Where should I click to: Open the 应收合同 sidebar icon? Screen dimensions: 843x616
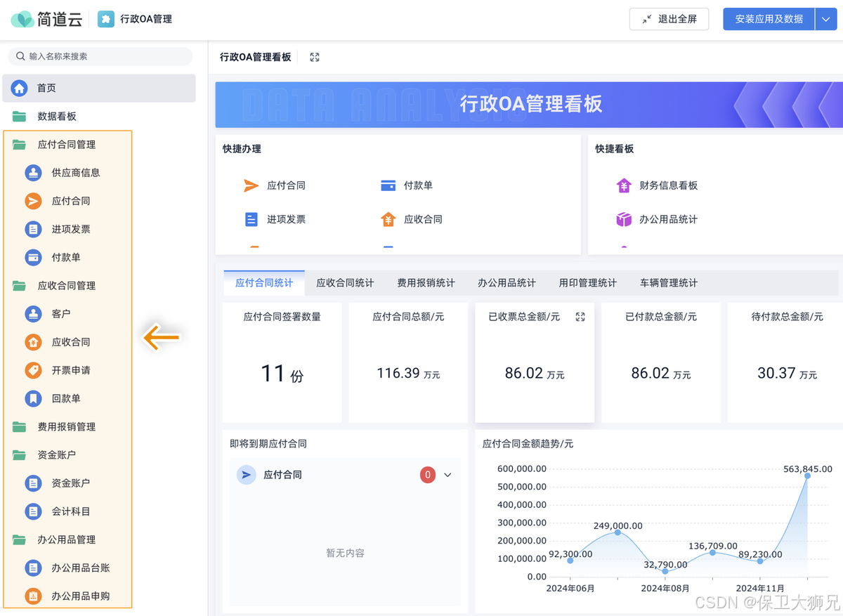pos(33,342)
